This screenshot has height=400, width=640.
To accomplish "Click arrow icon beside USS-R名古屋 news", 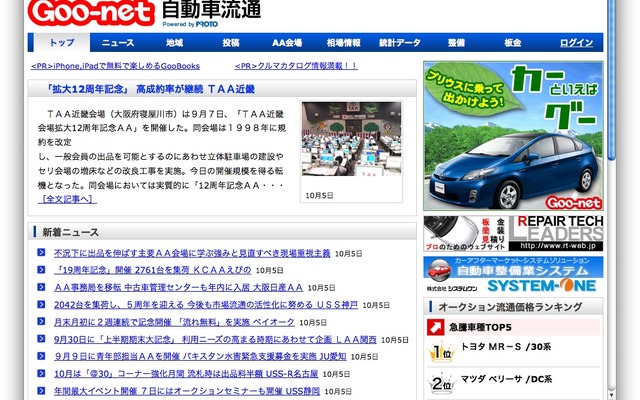I will tap(41, 373).
